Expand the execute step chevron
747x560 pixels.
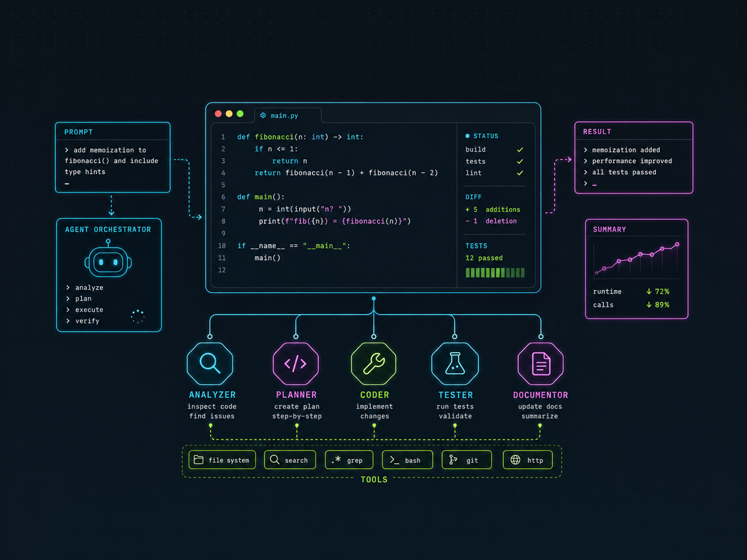click(x=68, y=310)
